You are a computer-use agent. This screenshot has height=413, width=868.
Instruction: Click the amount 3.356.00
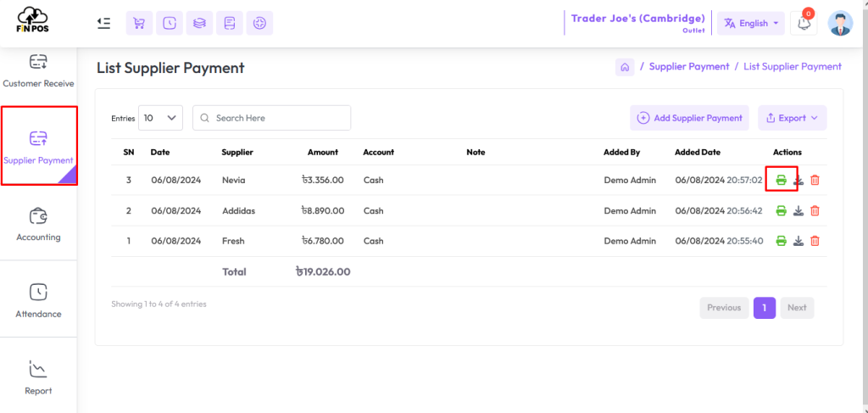tap(323, 180)
